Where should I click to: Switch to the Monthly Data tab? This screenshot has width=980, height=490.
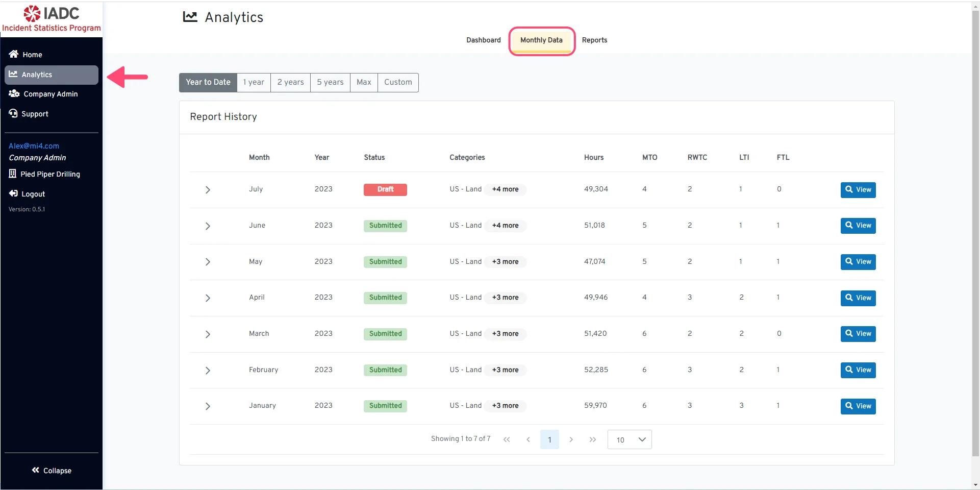point(541,40)
